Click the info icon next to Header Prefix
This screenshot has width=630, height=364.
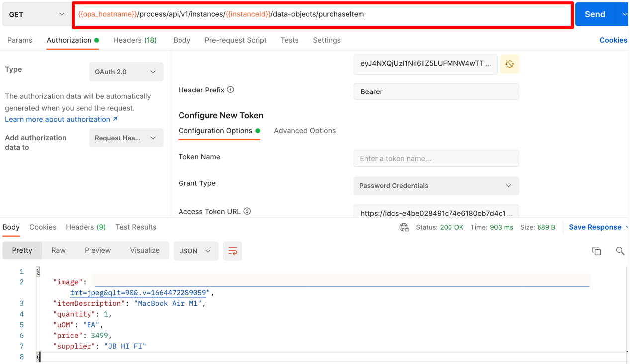(x=229, y=90)
